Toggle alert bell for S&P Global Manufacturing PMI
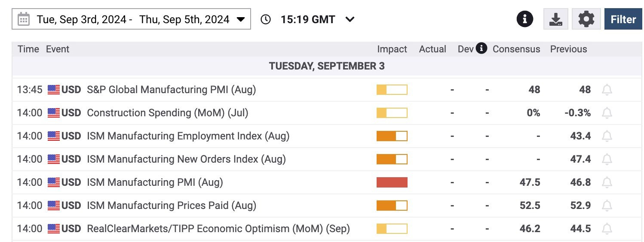This screenshot has height=242, width=644. point(607,90)
